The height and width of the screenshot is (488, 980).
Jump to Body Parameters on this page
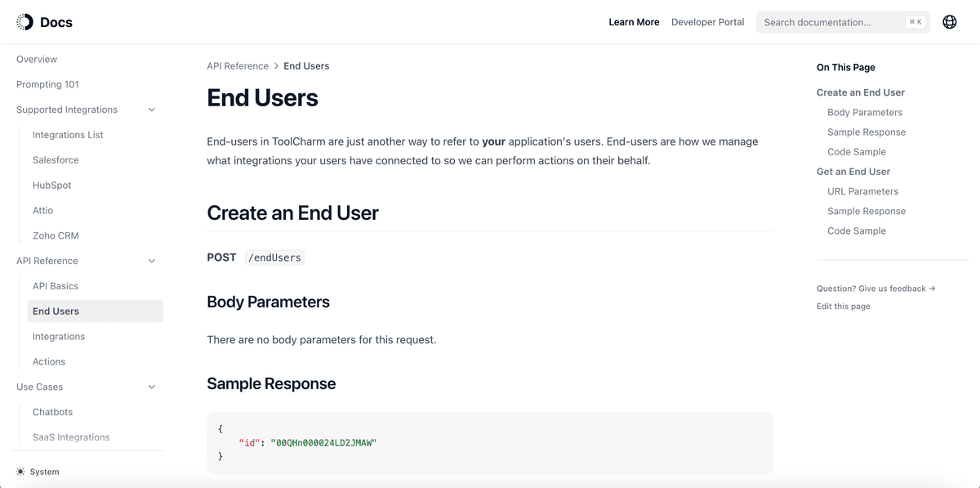(x=865, y=112)
